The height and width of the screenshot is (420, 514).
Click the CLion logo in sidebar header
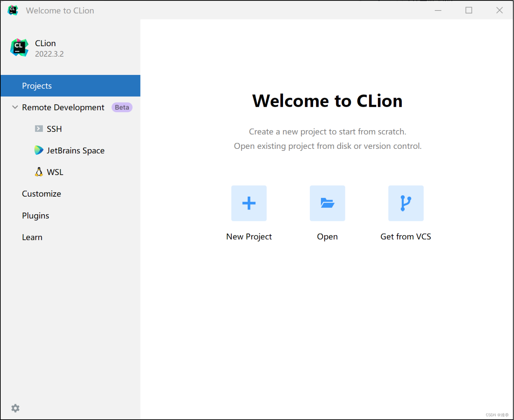click(x=19, y=47)
